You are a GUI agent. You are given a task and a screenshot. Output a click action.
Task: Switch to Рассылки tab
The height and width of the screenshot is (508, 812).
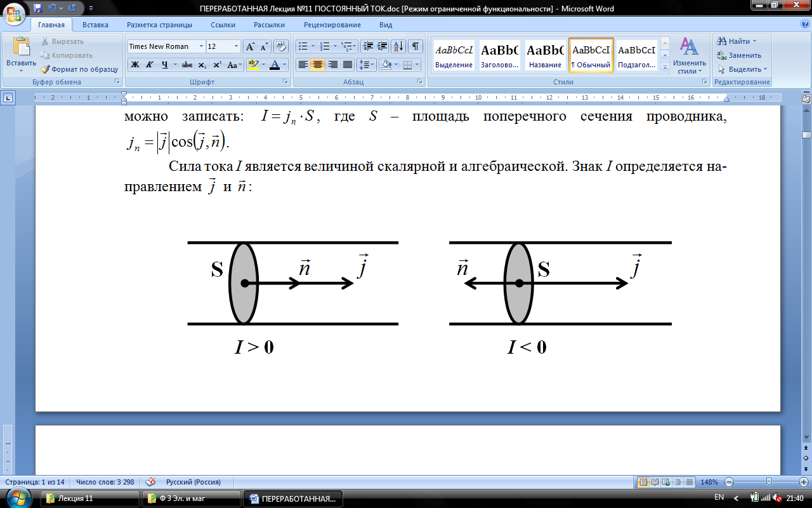[x=269, y=25]
